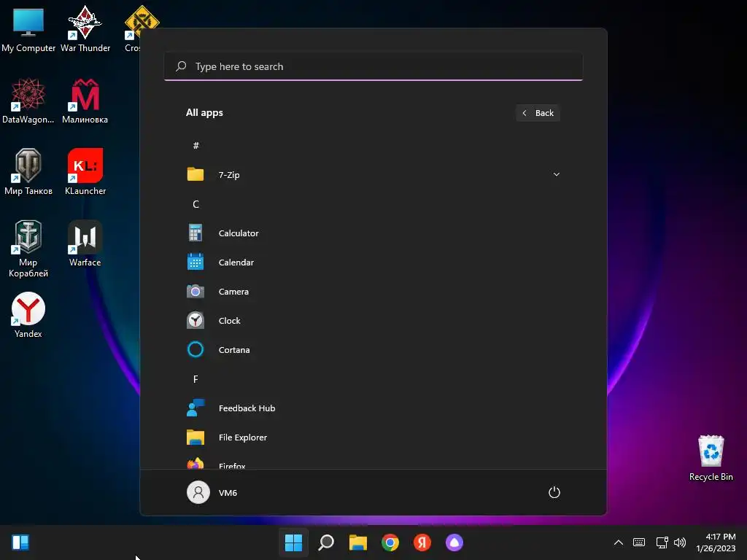Image resolution: width=747 pixels, height=560 pixels.
Task: Click the Type here to search box
Action: (x=373, y=66)
